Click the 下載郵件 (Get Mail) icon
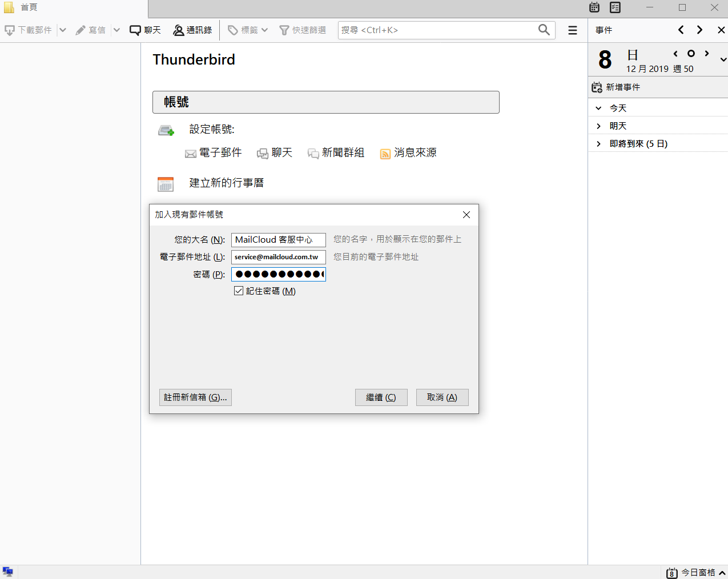 click(x=10, y=30)
